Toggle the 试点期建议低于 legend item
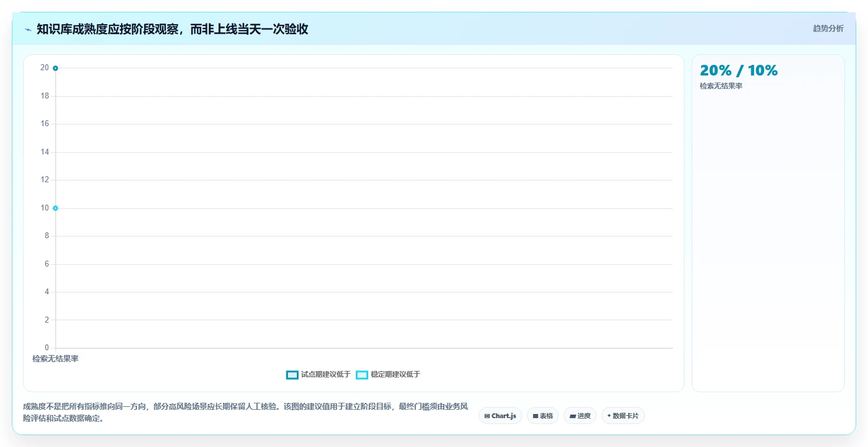This screenshot has width=868, height=447. [x=318, y=374]
